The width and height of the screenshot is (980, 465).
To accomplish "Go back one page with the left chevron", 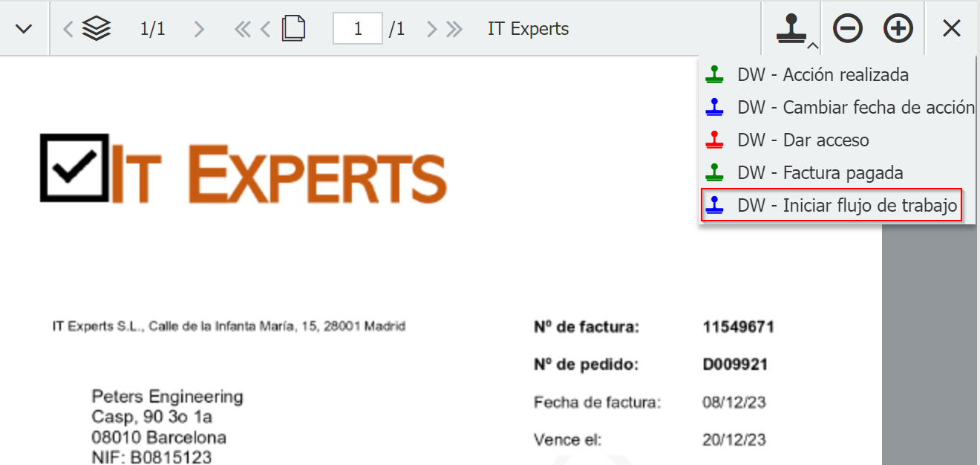I will (264, 28).
